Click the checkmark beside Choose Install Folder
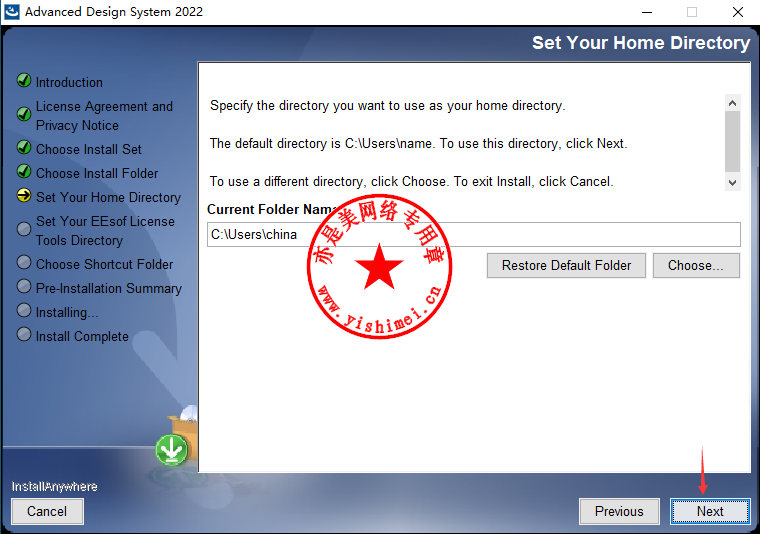The width and height of the screenshot is (760, 534). tap(24, 172)
